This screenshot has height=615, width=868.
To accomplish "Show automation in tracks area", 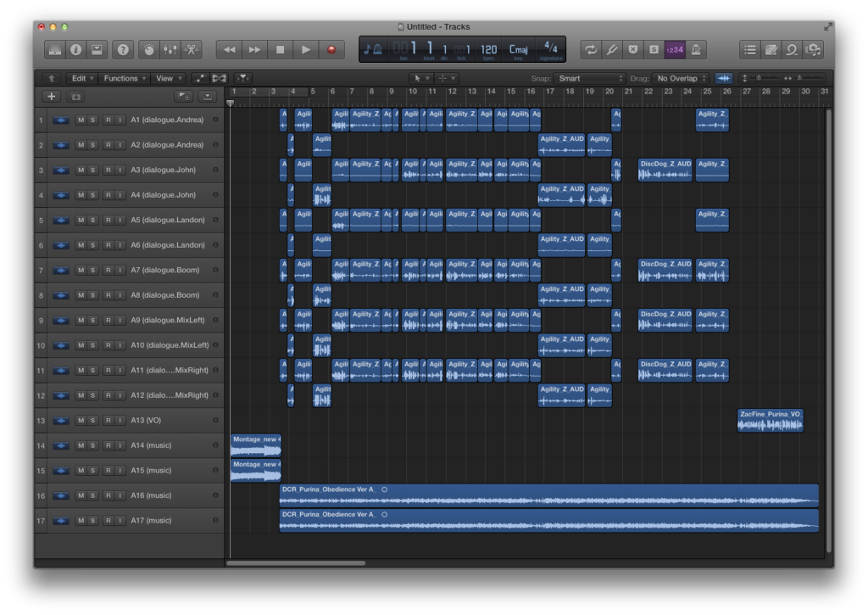I will coord(200,78).
